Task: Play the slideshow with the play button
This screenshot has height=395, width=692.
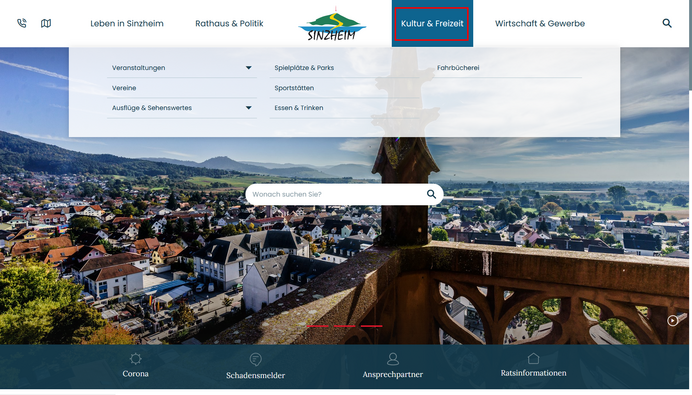Action: coord(672,320)
